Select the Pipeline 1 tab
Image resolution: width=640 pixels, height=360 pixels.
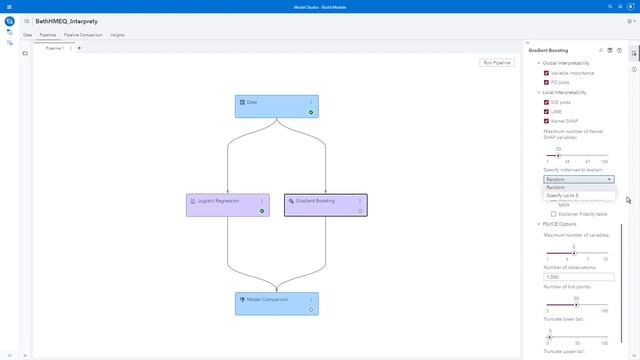54,48
